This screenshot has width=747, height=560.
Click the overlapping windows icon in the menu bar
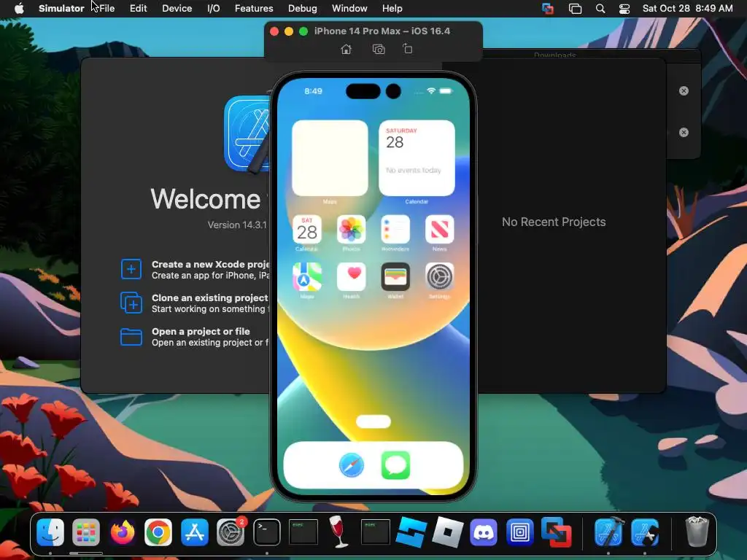575,9
